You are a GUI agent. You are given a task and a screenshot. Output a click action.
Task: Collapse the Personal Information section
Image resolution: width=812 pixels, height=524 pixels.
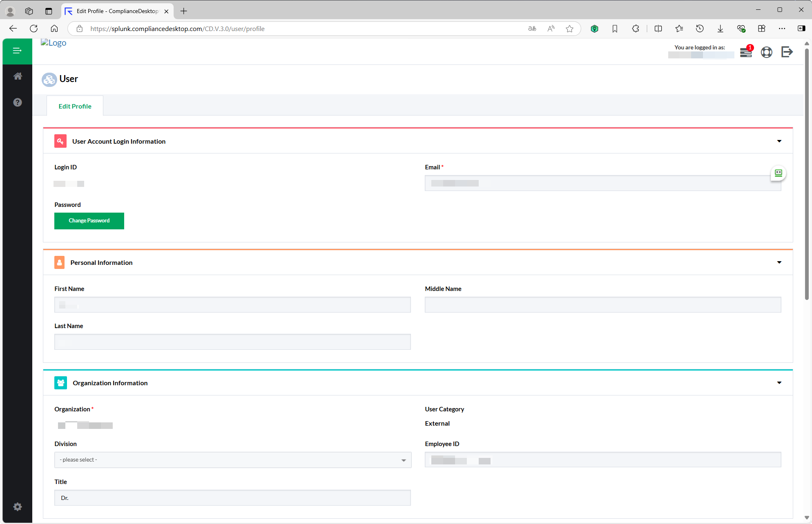click(779, 262)
